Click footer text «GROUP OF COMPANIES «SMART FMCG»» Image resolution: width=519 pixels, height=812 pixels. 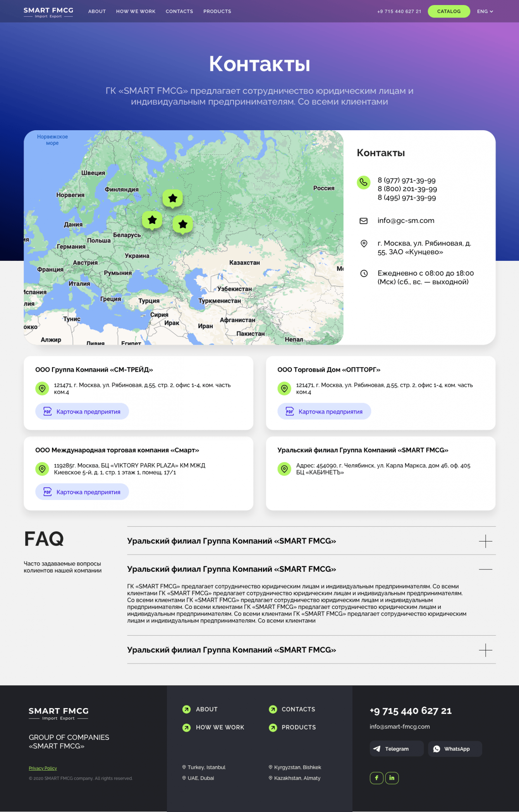69,742
